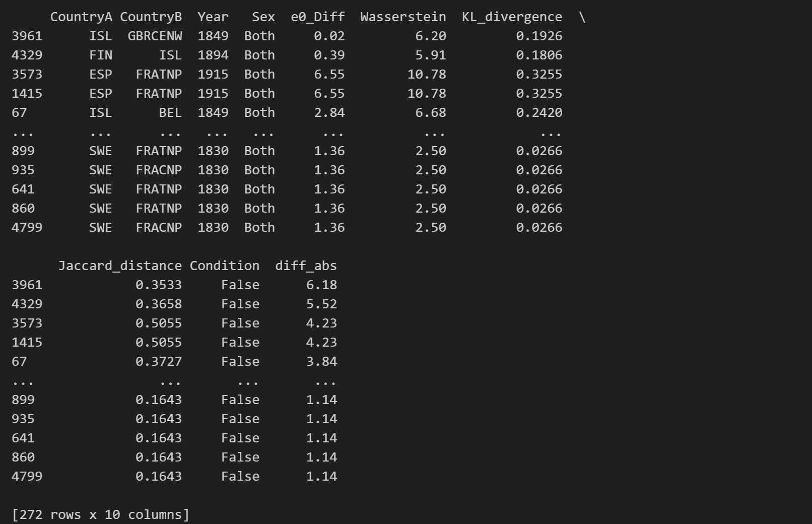
Task: Click the Wasserstein value 5.91
Action: 431,55
